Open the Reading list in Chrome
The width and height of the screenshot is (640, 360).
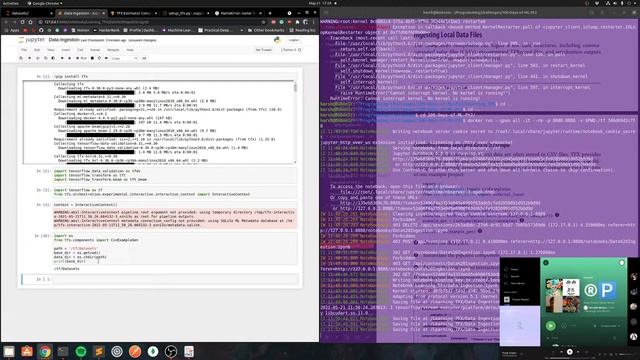(x=302, y=30)
